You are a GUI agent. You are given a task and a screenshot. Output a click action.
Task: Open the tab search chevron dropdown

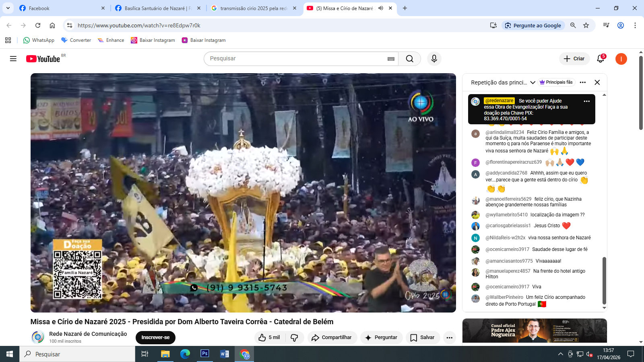(x=8, y=8)
